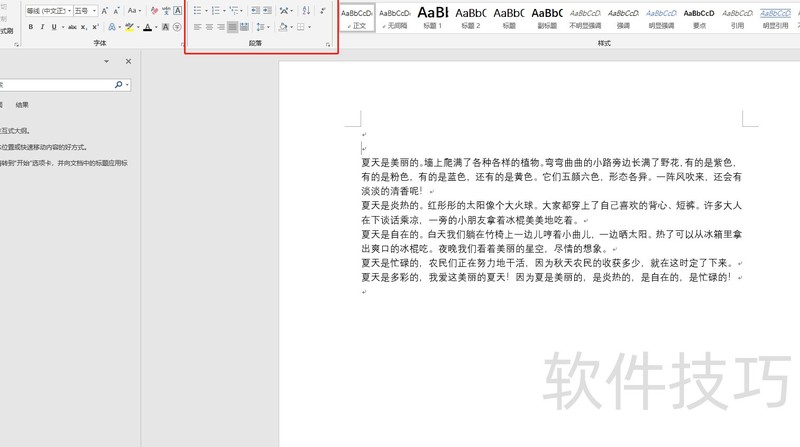This screenshot has width=800, height=447.
Task: Open line spacing options
Action: coord(261,27)
